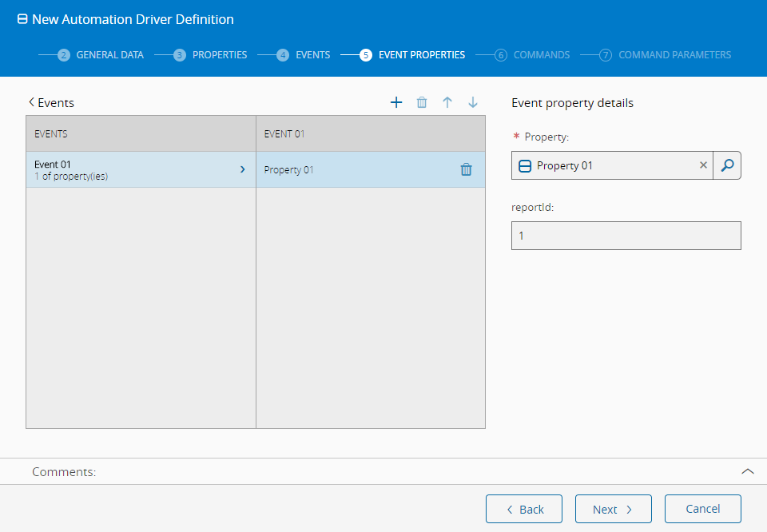The width and height of the screenshot is (767, 532).
Task: Open the Events wizard step
Action: tap(304, 55)
